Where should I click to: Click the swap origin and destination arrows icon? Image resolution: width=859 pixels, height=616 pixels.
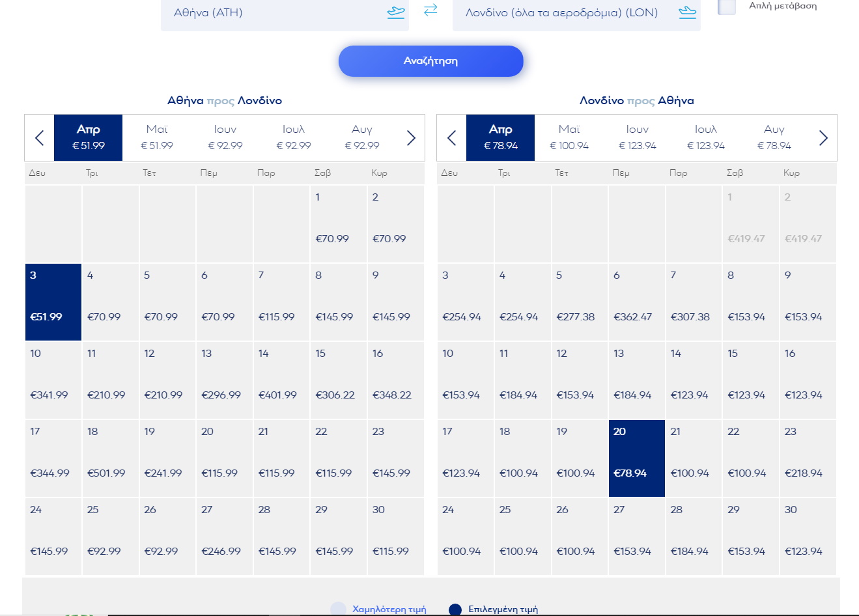[x=430, y=10]
